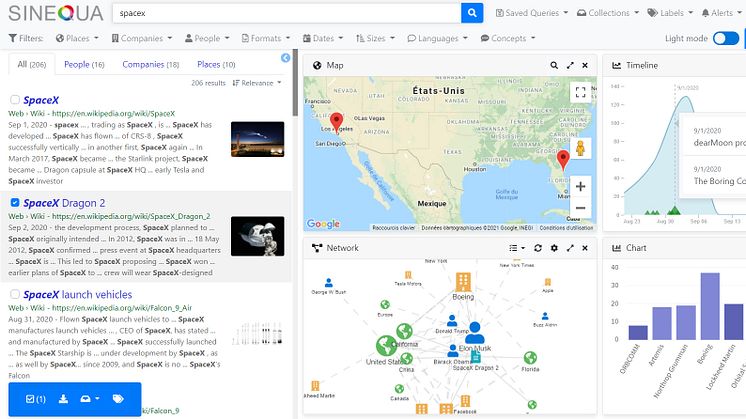746x419 pixels.
Task: Select the United States globe node
Action: click(x=386, y=346)
